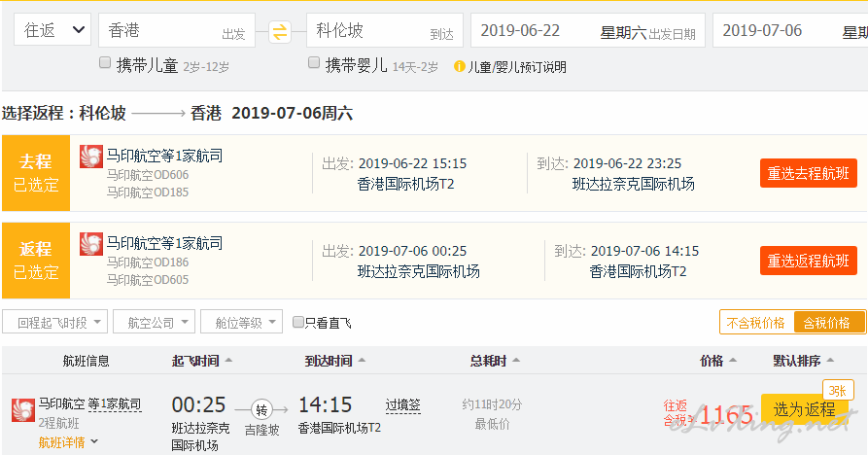Screen dimensions: 868x455
Task: Switch to 不含税价格 tab
Action: [x=755, y=323]
